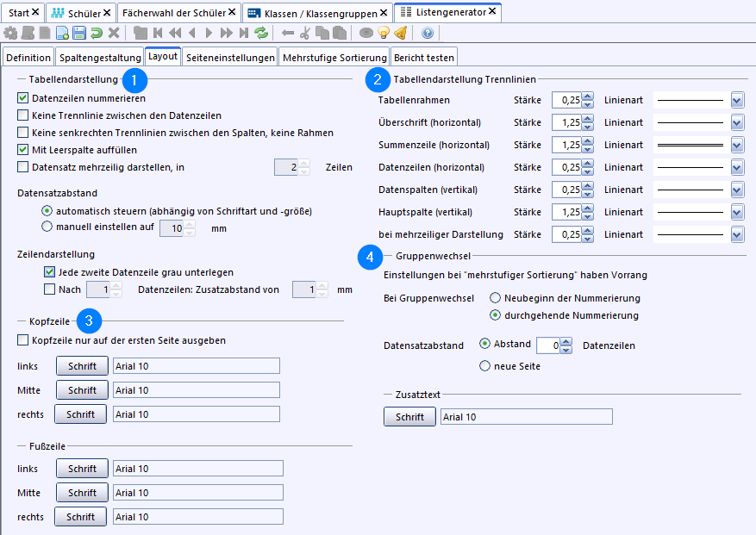The height and width of the screenshot is (535, 756).
Task: Click Schrift button for Kopfzeile rechts
Action: pyautogui.click(x=80, y=414)
